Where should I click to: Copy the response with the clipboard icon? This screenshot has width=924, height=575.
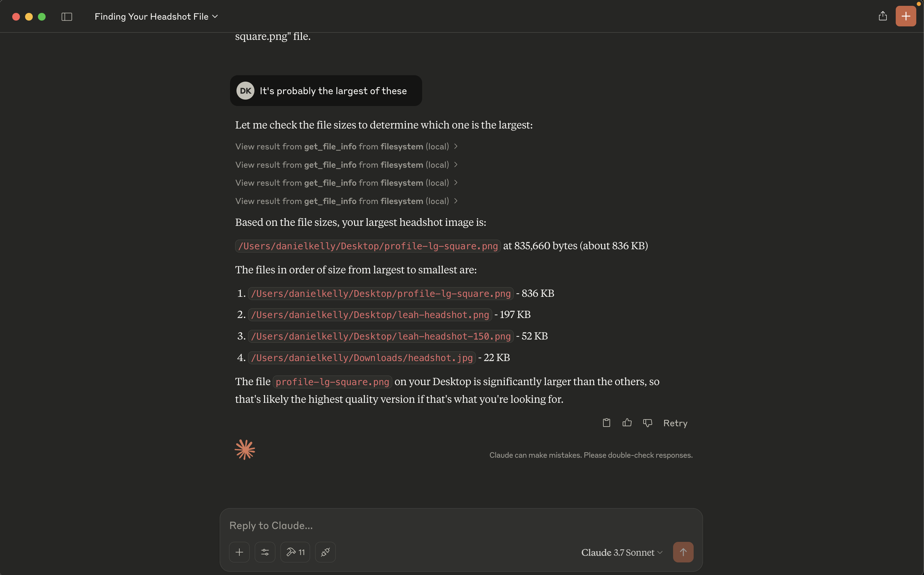pos(606,423)
